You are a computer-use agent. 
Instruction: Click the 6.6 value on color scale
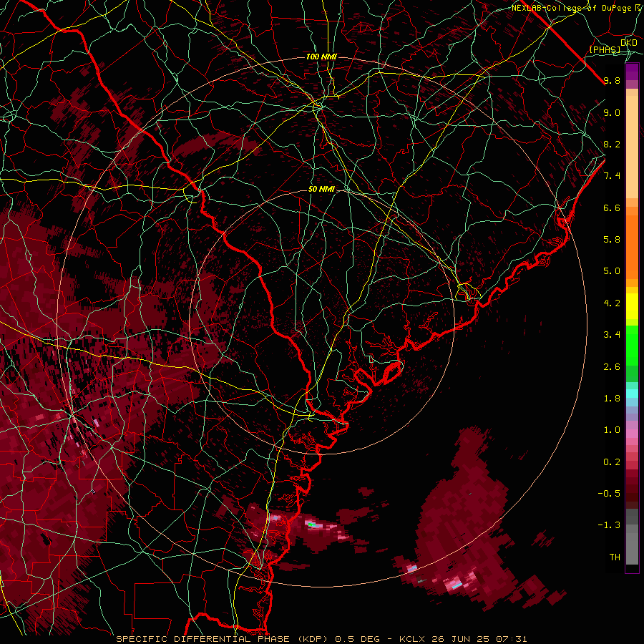pos(612,208)
